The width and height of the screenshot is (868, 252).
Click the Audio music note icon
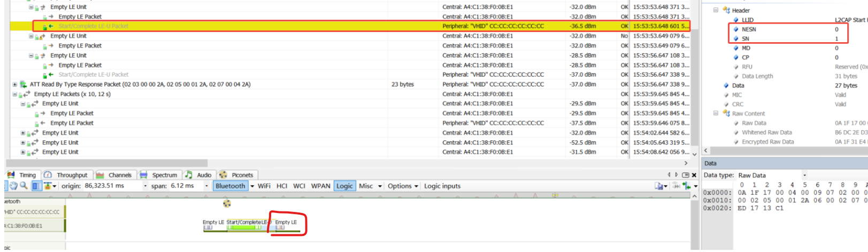(188, 175)
